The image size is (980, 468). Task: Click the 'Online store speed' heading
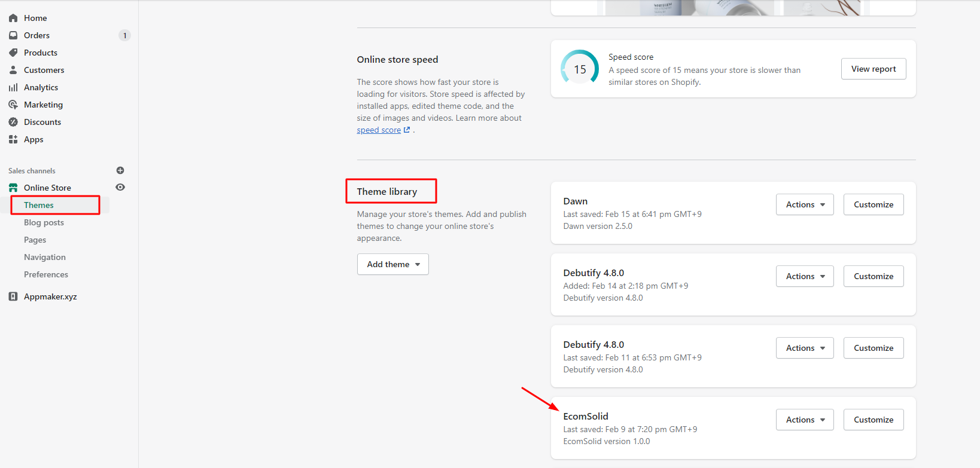point(397,60)
